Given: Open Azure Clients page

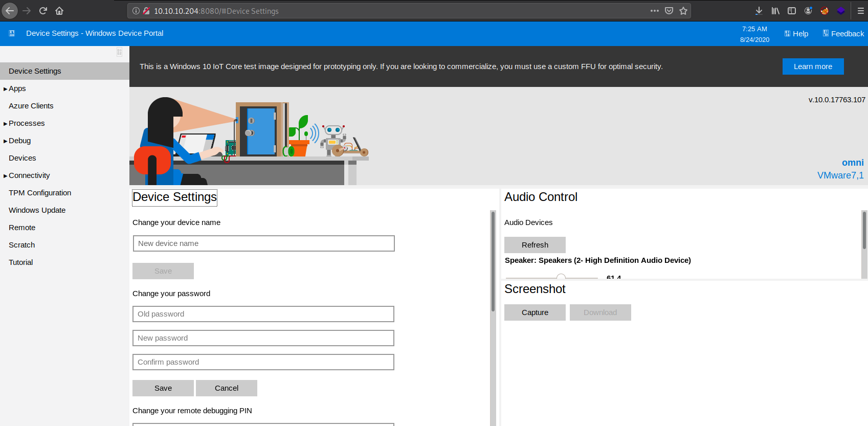Looking at the screenshot, I should click(x=31, y=106).
